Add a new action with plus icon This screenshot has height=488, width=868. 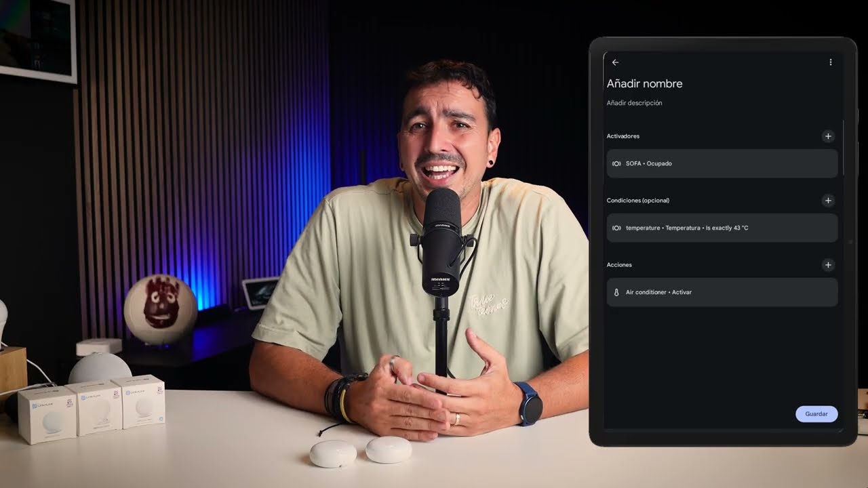click(828, 265)
